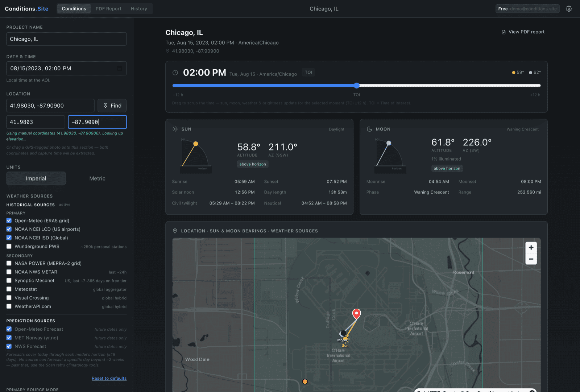Click the TOI badge button
The width and height of the screenshot is (580, 392).
click(x=308, y=73)
